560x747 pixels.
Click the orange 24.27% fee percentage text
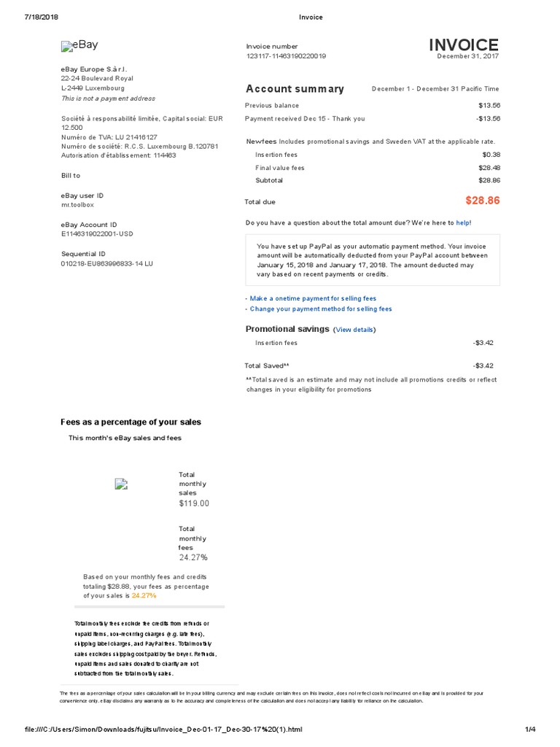pos(144,595)
